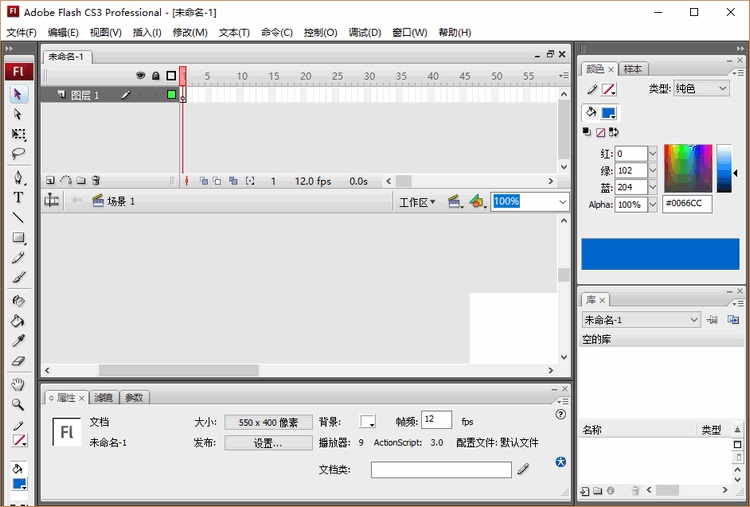This screenshot has width=750, height=507.
Task: Choose the Paint Bucket tool
Action: click(18, 320)
